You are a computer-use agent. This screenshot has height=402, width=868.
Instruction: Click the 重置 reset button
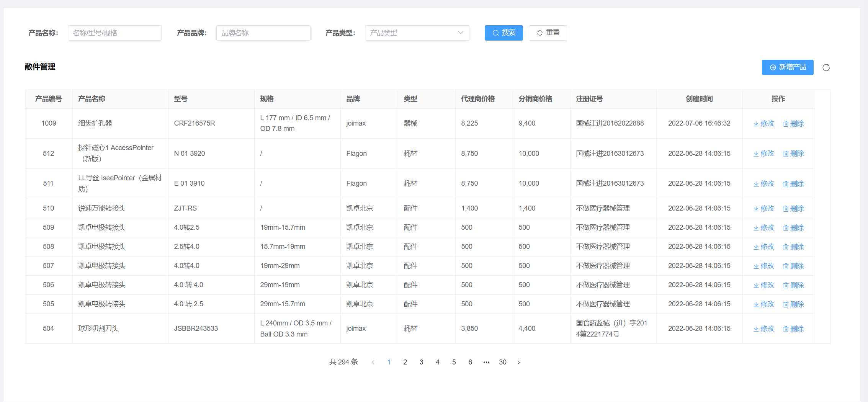click(548, 33)
